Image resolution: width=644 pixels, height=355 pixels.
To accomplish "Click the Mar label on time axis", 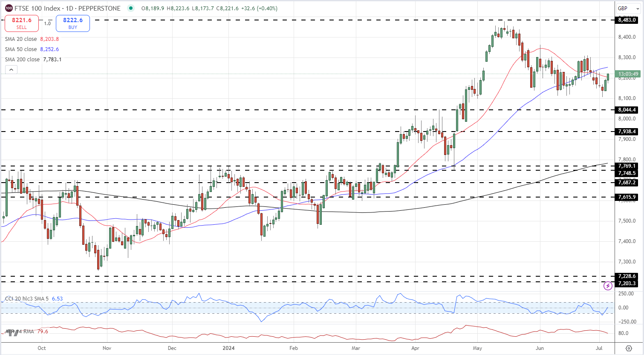I will click(x=356, y=348).
